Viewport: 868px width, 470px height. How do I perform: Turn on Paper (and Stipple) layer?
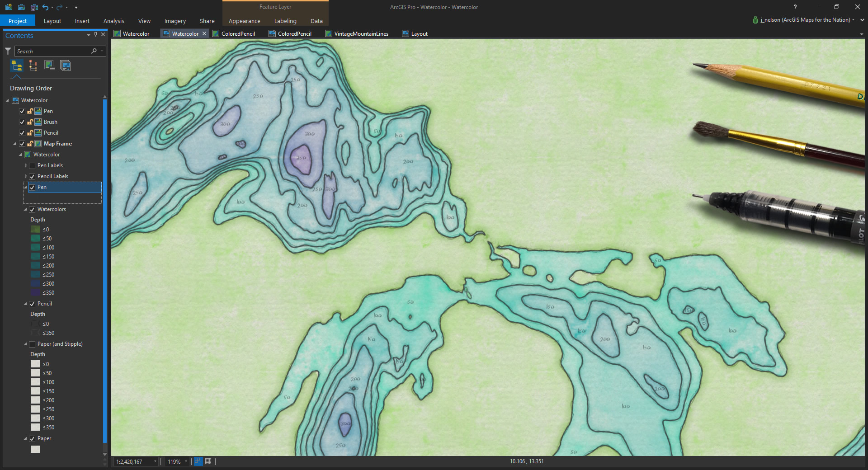click(32, 344)
